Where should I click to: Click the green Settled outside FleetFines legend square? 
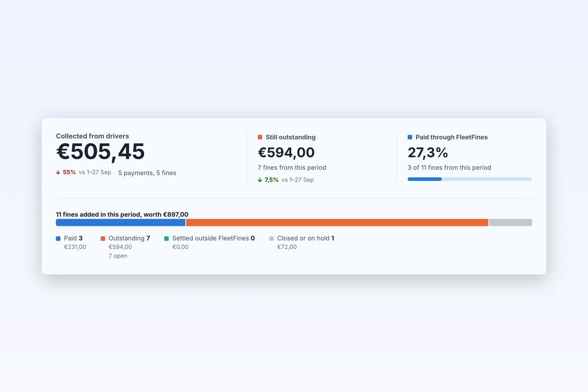point(167,238)
